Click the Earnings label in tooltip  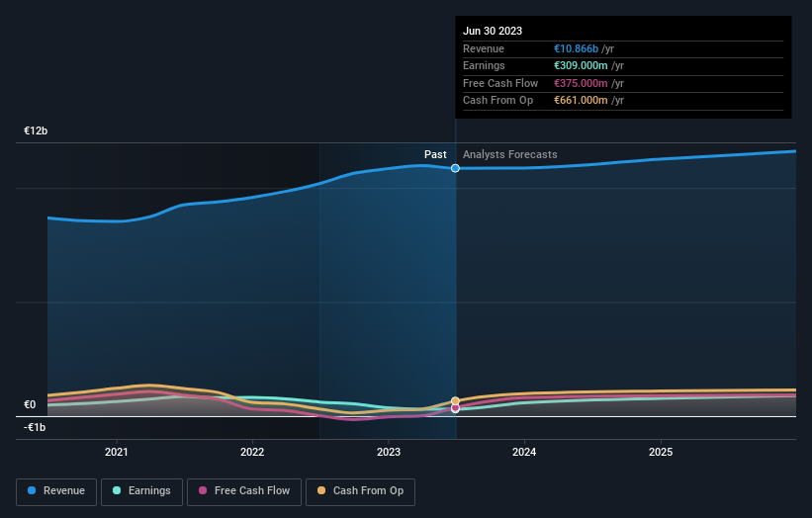(484, 65)
